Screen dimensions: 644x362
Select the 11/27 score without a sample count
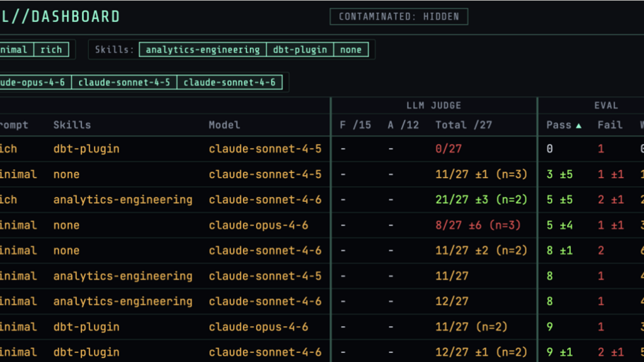(x=452, y=276)
